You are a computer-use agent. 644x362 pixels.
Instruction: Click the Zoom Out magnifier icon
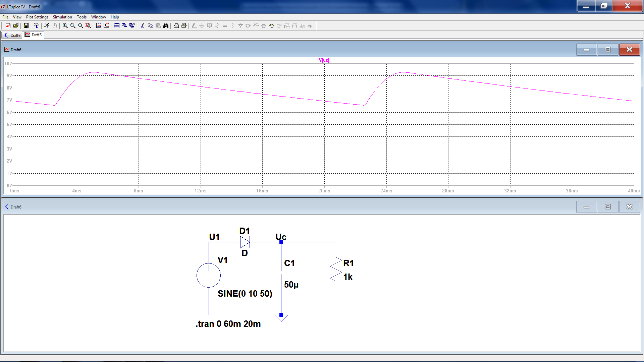80,26
